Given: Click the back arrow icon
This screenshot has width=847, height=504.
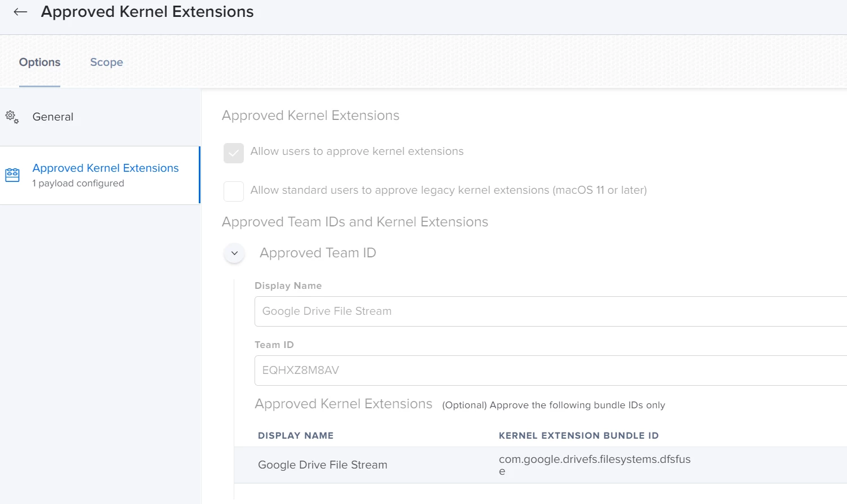Looking at the screenshot, I should click(20, 12).
